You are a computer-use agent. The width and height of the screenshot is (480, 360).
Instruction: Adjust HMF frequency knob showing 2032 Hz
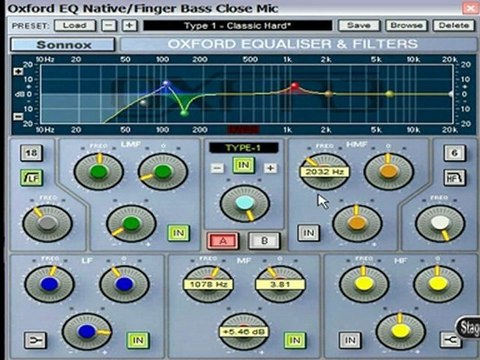point(324,172)
